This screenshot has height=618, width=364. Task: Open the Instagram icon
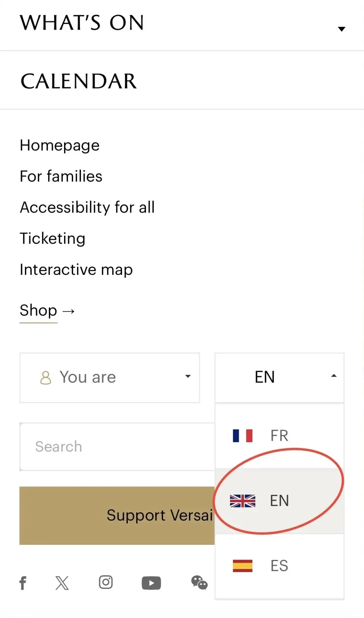coord(106,582)
